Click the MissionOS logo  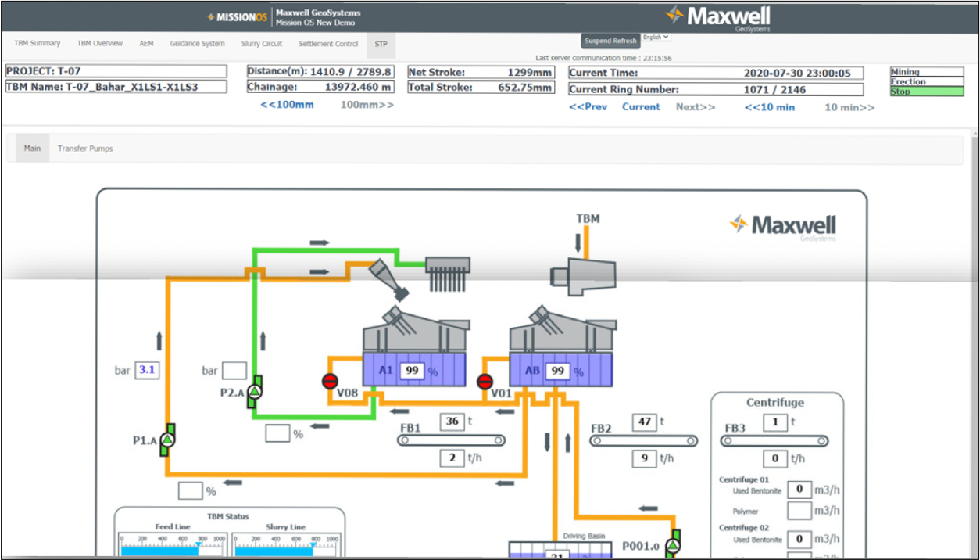click(237, 16)
